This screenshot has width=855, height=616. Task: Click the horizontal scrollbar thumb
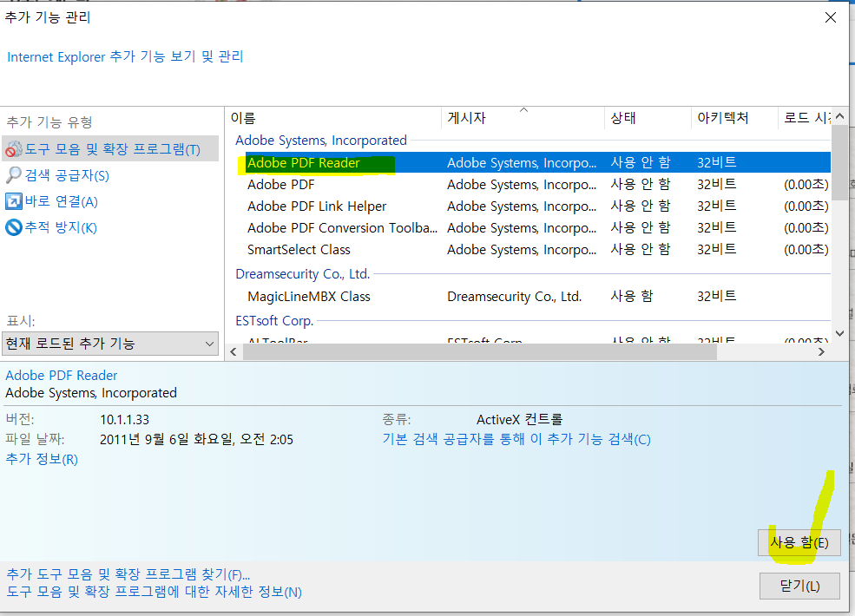pos(479,352)
